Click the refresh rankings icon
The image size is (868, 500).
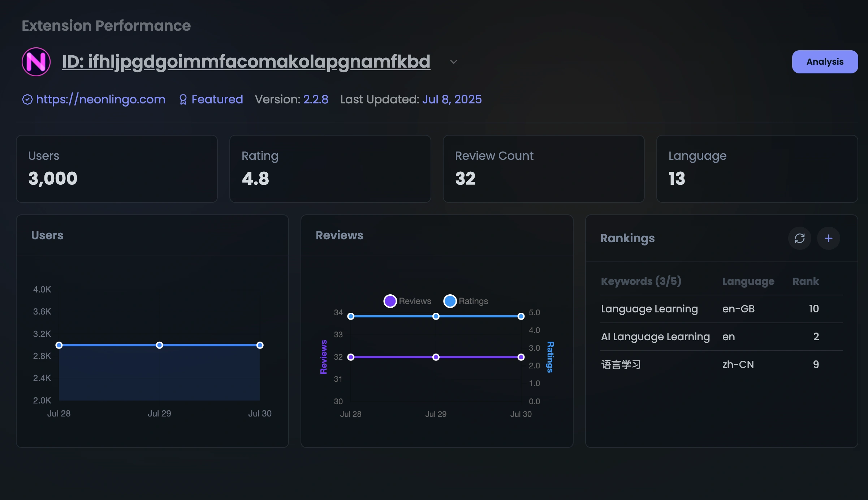coord(799,238)
